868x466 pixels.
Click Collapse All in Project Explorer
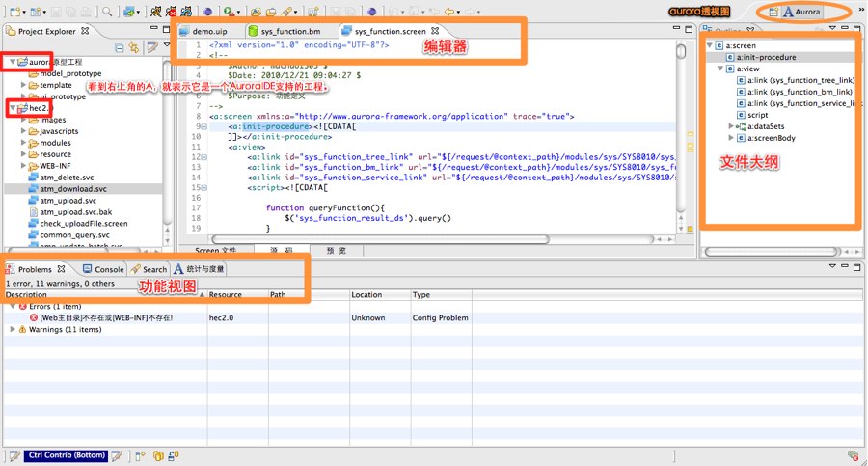pos(120,46)
